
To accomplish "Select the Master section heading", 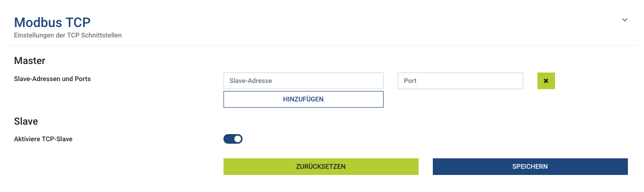I will pos(30,61).
